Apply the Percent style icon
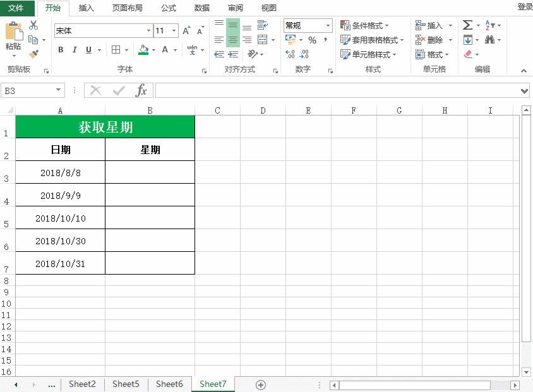 [312, 40]
